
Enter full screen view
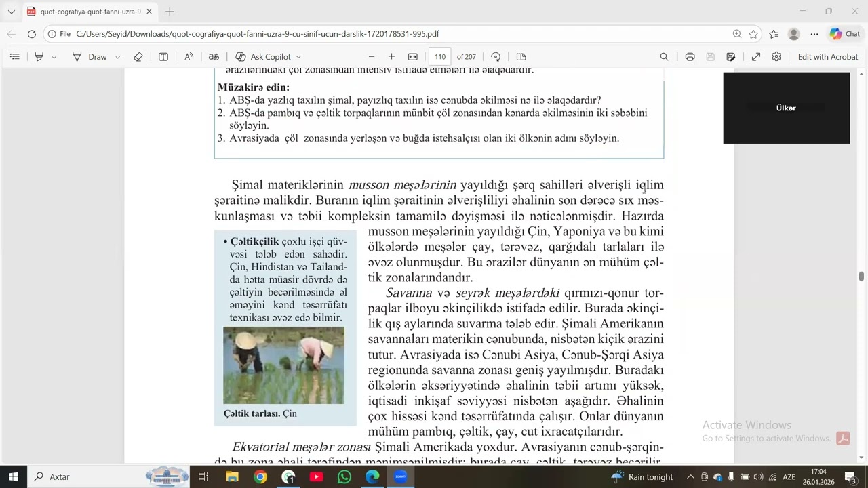755,57
